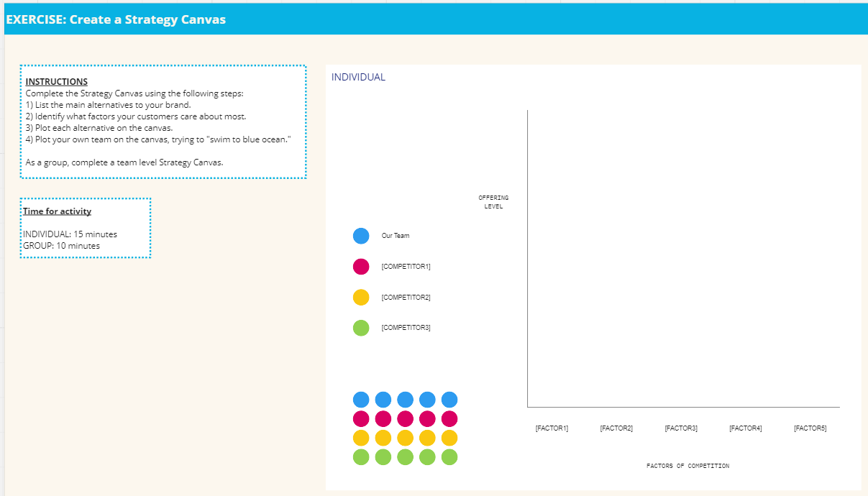Select the leftmost yellow dot in the dot grid
The height and width of the screenshot is (496, 868).
[361, 438]
